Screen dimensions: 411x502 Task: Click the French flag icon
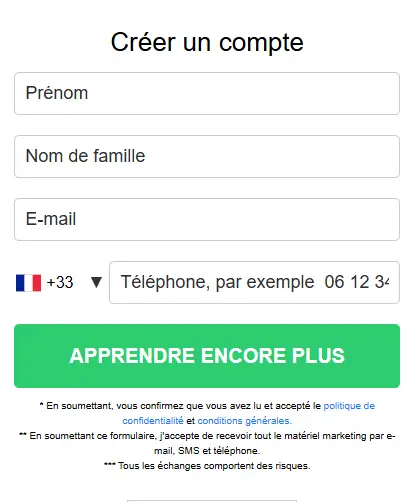click(x=28, y=283)
